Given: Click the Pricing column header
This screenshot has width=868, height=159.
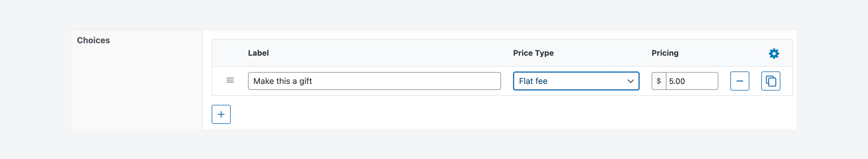Looking at the screenshot, I should [x=665, y=53].
